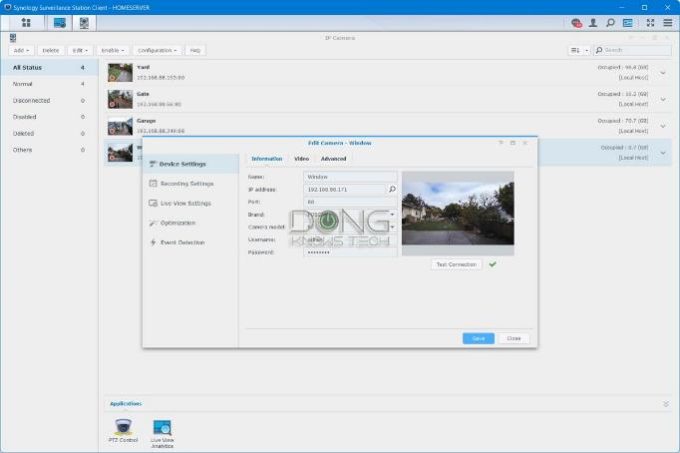
Task: Open the user account icon
Action: pos(593,23)
